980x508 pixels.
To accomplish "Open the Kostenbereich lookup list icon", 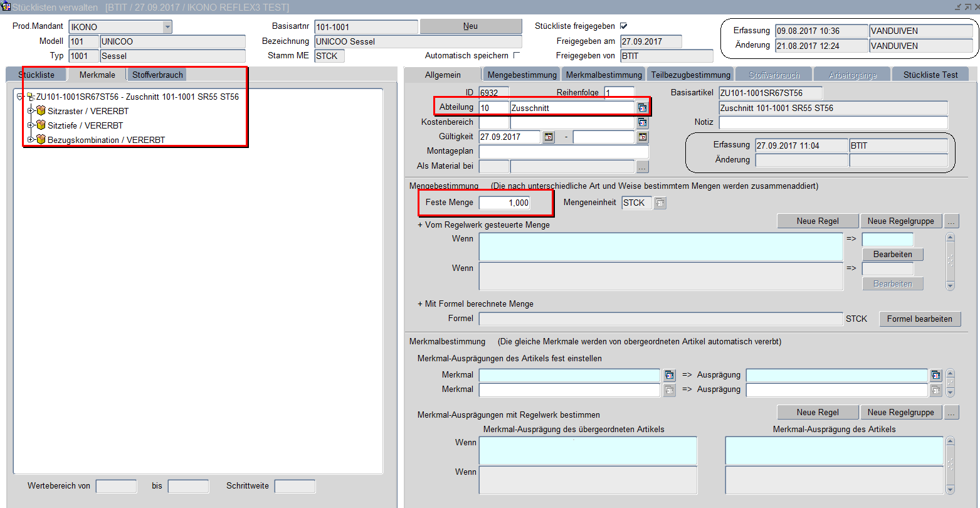I will [642, 122].
